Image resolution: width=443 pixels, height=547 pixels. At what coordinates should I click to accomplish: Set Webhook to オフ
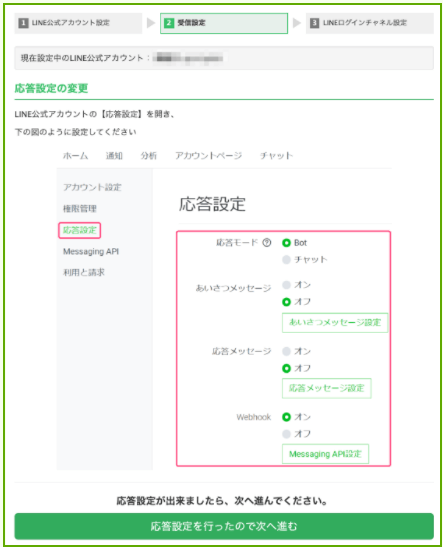286,434
